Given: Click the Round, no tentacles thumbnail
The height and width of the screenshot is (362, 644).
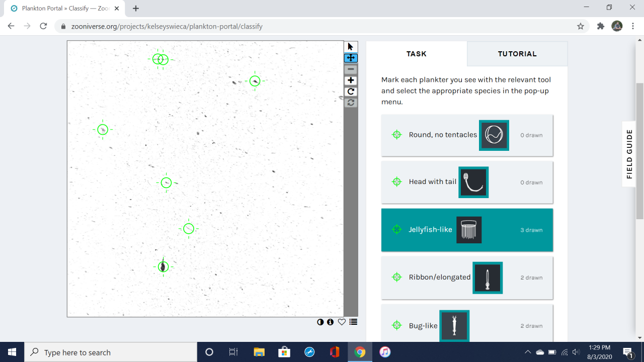Looking at the screenshot, I should click(494, 135).
